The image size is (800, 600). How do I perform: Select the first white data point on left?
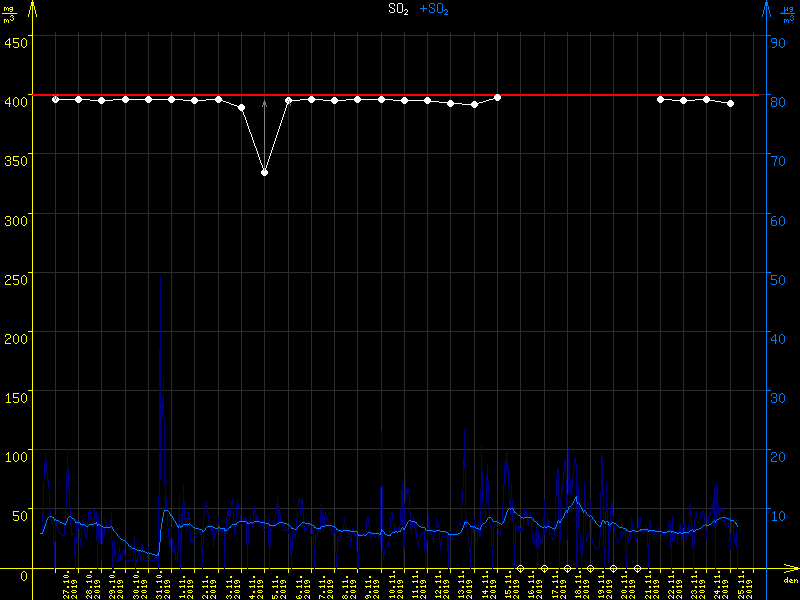pos(56,99)
